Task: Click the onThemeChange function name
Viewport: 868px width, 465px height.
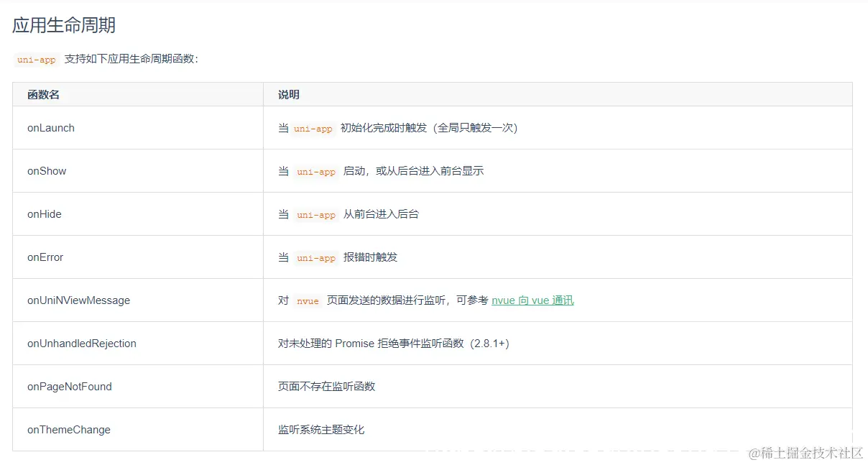Action: tap(68, 429)
